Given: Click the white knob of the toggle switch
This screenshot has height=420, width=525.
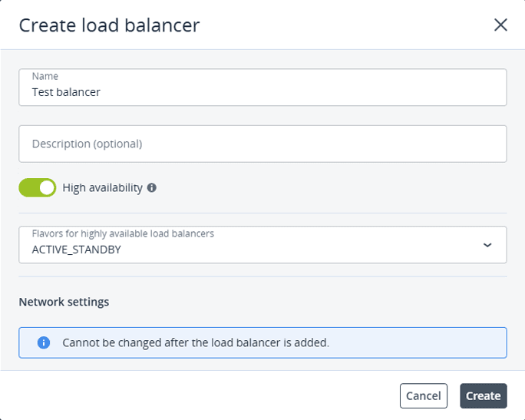Looking at the screenshot, I should tap(47, 187).
